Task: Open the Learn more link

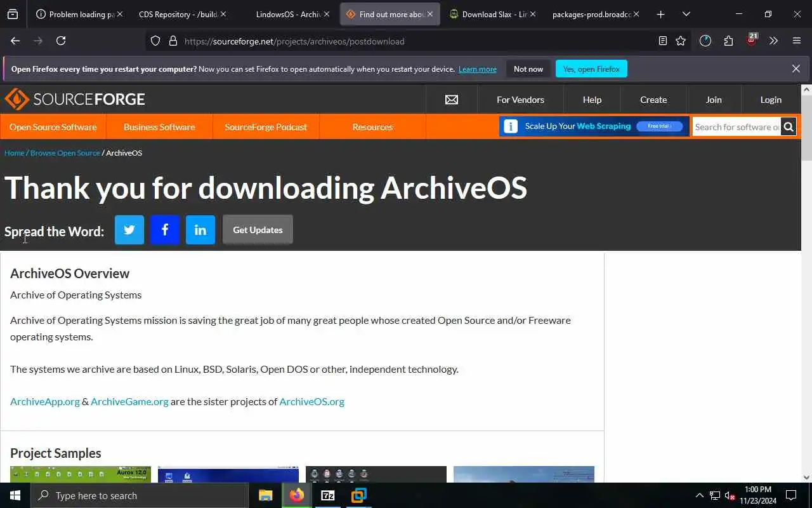Action: [478, 69]
